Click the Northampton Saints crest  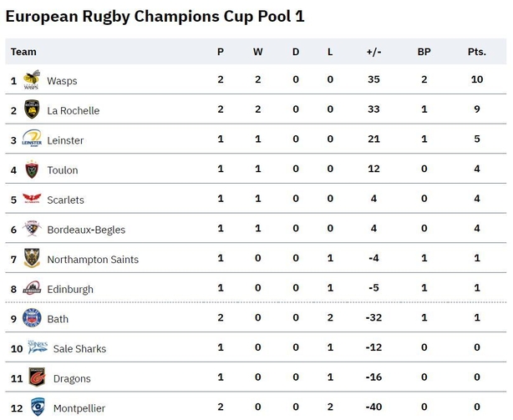(32, 258)
